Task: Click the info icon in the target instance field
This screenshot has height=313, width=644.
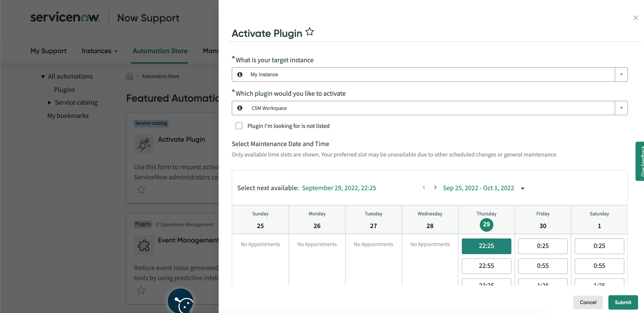Action: click(x=240, y=75)
